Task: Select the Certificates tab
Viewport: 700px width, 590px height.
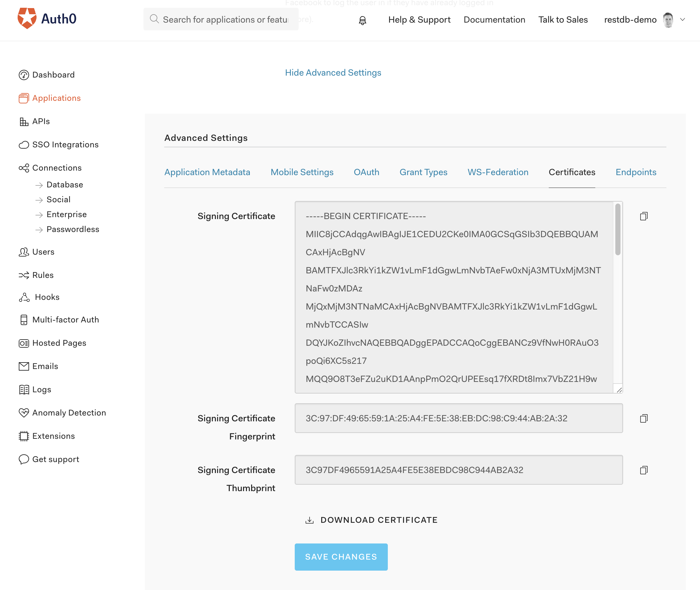Action: (572, 172)
